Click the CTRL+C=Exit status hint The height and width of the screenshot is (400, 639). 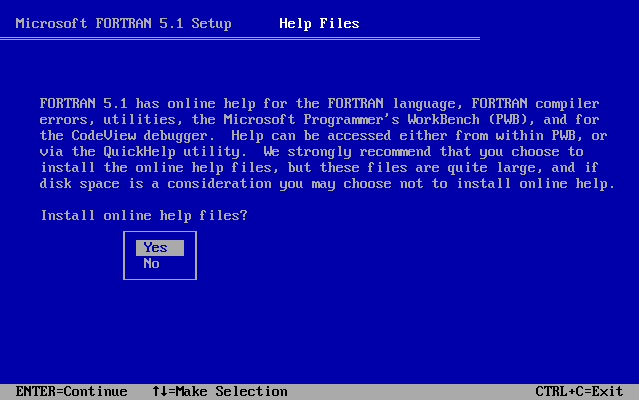(x=579, y=391)
